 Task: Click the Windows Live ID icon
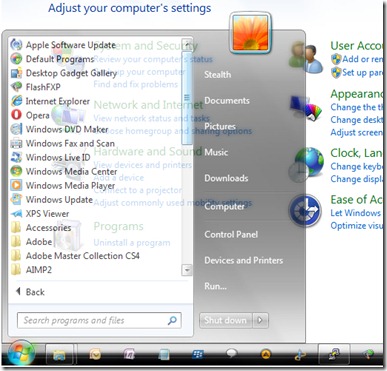click(x=16, y=157)
